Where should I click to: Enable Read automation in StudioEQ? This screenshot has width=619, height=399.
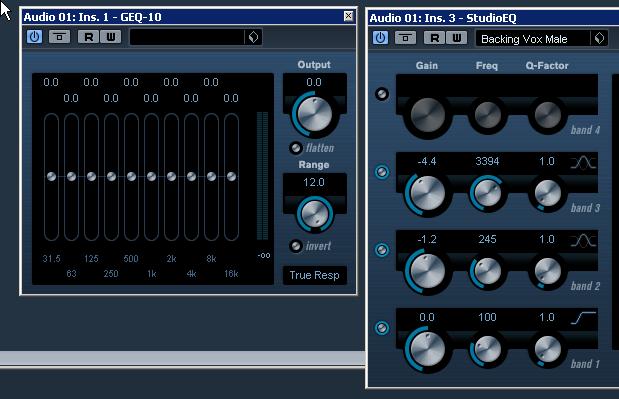435,38
